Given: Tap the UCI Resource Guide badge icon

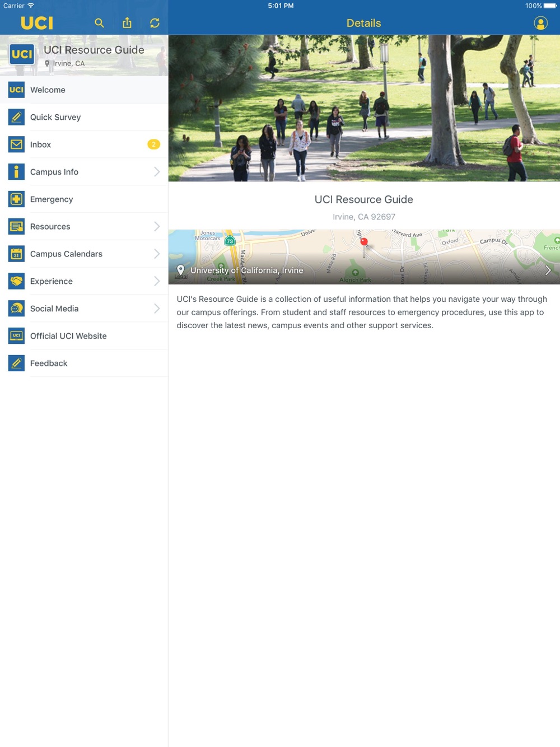Looking at the screenshot, I should (22, 54).
